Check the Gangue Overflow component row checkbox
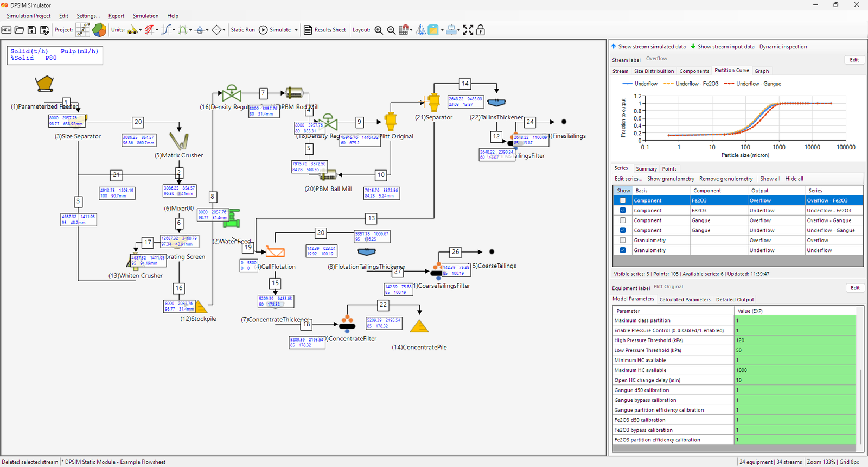Viewport: 868px width, 467px height. (x=623, y=220)
